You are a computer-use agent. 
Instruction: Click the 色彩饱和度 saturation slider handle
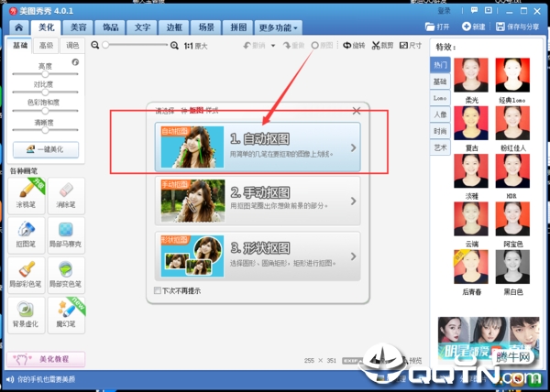click(x=45, y=111)
